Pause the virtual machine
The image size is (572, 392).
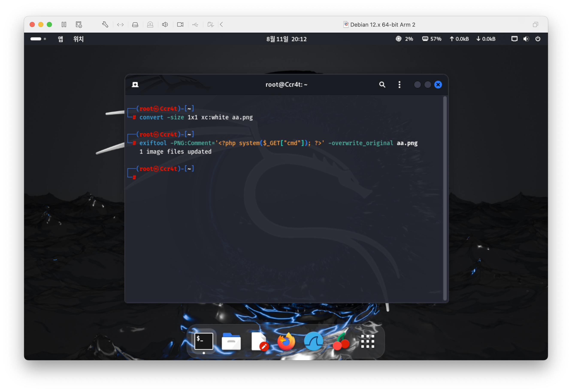tap(64, 25)
